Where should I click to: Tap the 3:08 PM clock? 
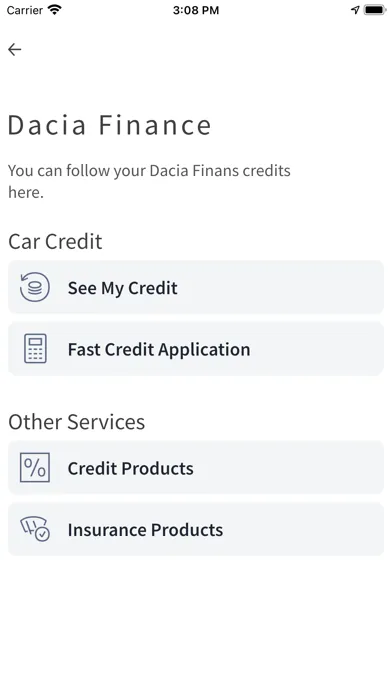(196, 10)
